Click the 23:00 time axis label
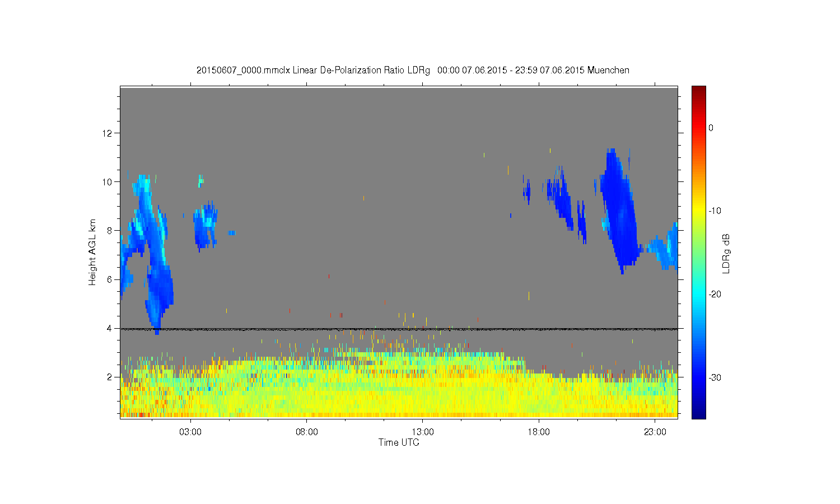The height and width of the screenshot is (504, 840). pos(655,432)
